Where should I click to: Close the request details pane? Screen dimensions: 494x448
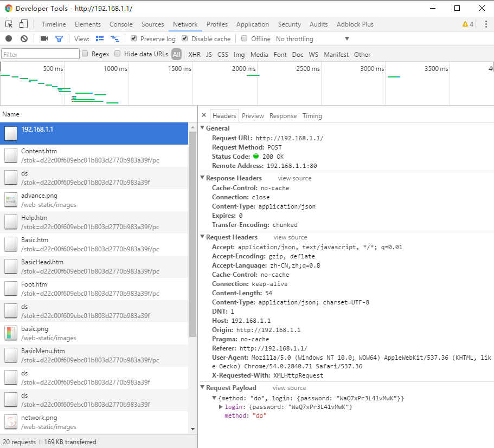pos(204,115)
